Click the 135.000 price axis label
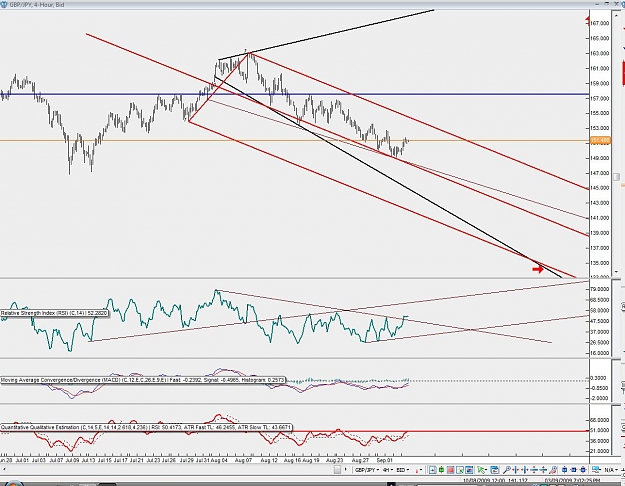This screenshot has width=625, height=486. 600,263
